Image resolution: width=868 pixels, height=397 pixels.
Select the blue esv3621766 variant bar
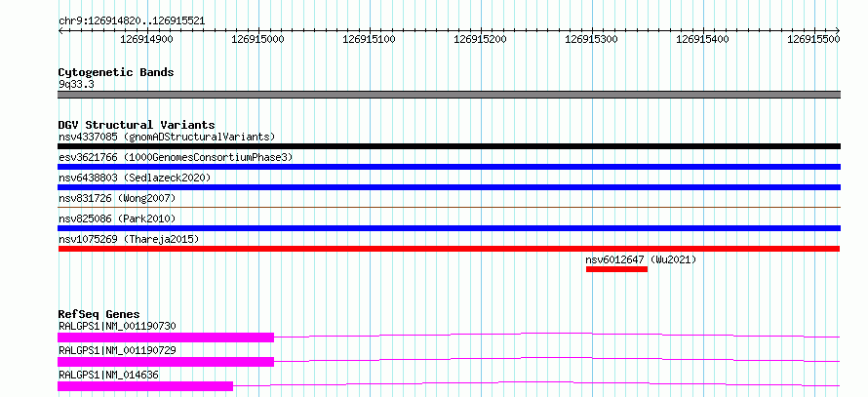(449, 167)
